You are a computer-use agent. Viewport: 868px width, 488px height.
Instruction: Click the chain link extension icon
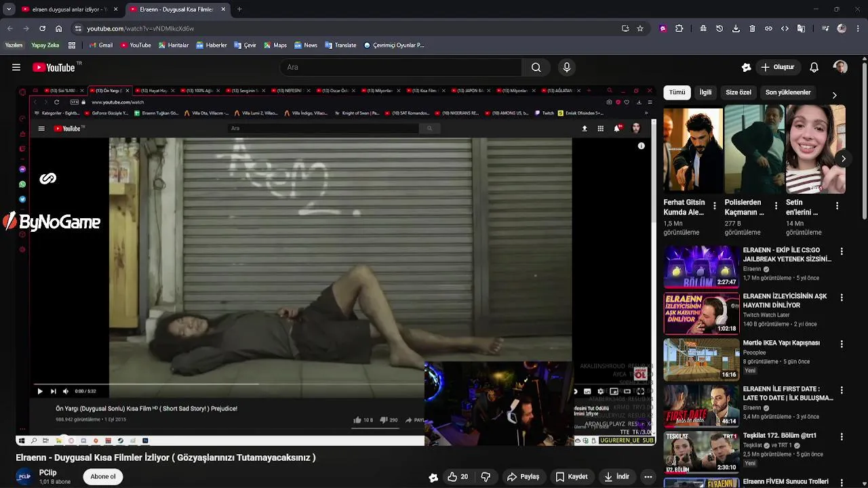pos(768,28)
